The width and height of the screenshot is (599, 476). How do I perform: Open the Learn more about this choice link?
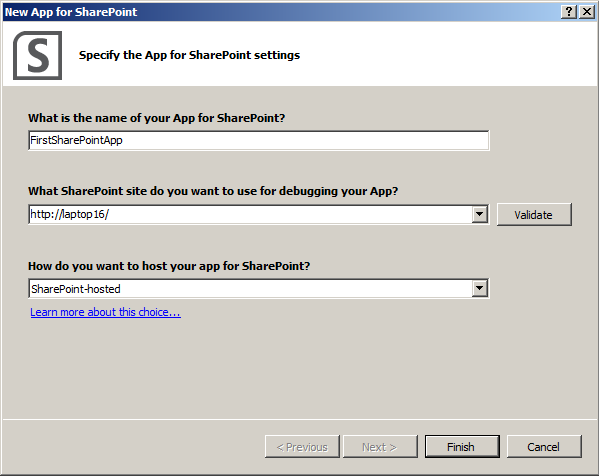105,312
